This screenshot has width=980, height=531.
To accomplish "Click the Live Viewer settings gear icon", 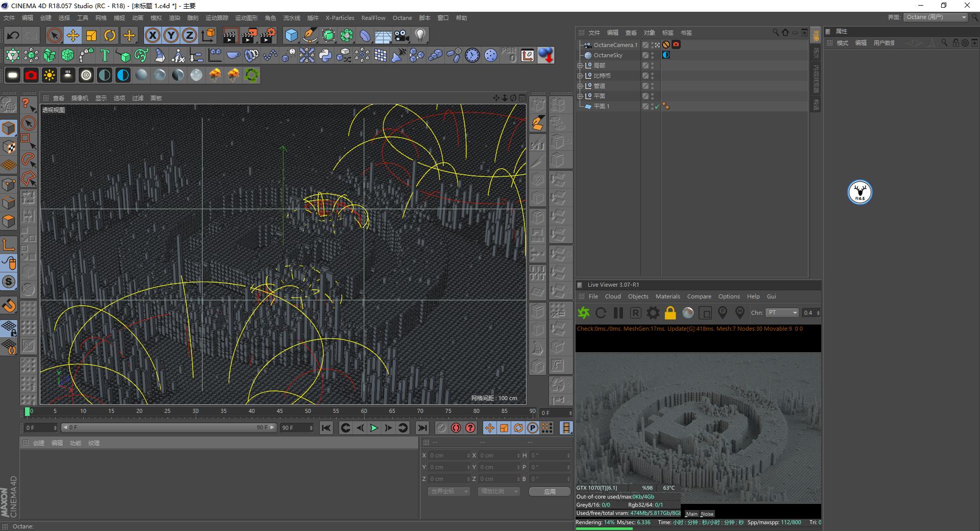I will pyautogui.click(x=653, y=313).
